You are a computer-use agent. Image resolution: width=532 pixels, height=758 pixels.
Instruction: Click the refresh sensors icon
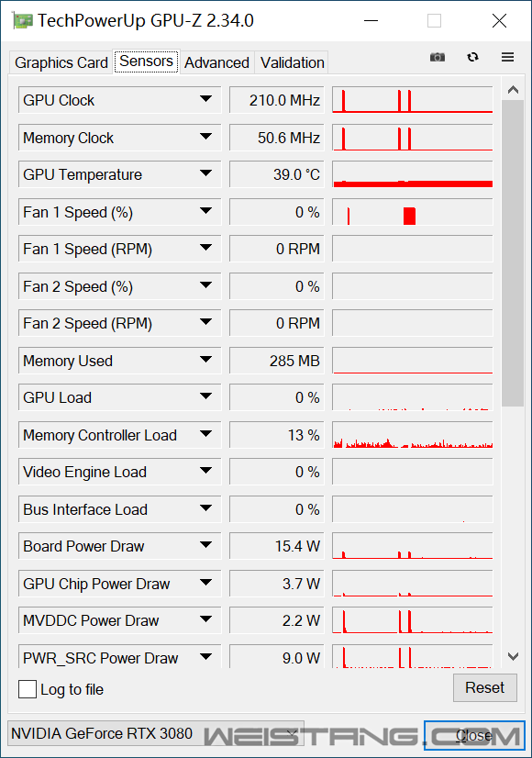point(472,57)
